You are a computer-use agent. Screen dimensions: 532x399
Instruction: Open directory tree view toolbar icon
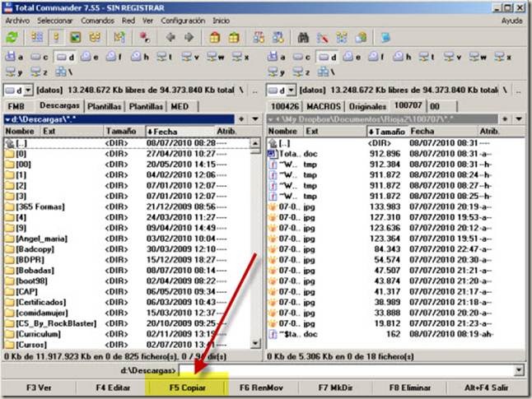click(x=95, y=37)
